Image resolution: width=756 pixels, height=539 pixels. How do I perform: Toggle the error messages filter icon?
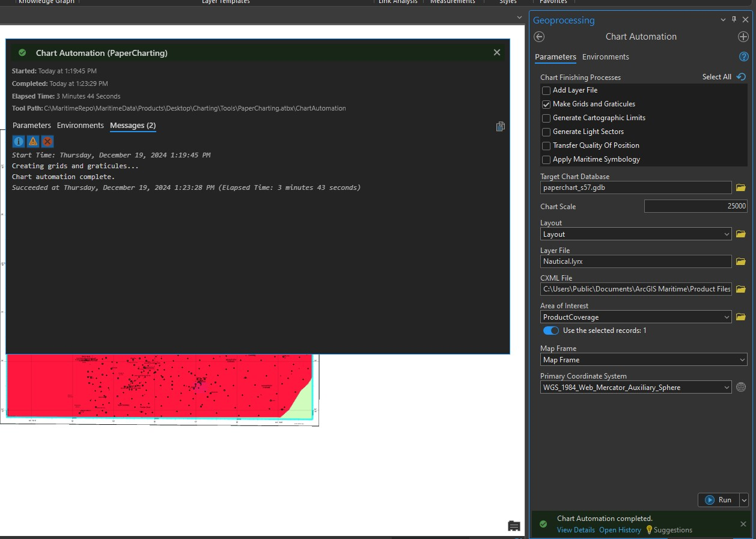(x=47, y=141)
